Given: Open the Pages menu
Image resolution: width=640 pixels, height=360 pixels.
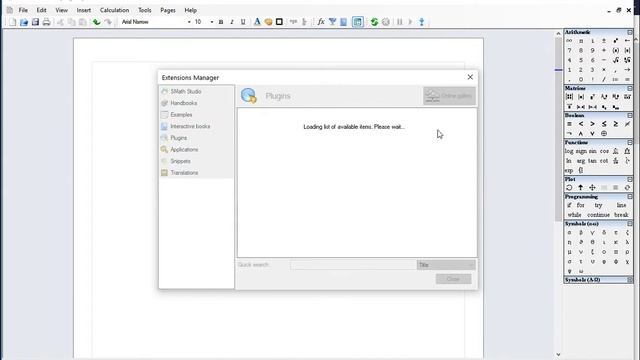Looking at the screenshot, I should 168,10.
